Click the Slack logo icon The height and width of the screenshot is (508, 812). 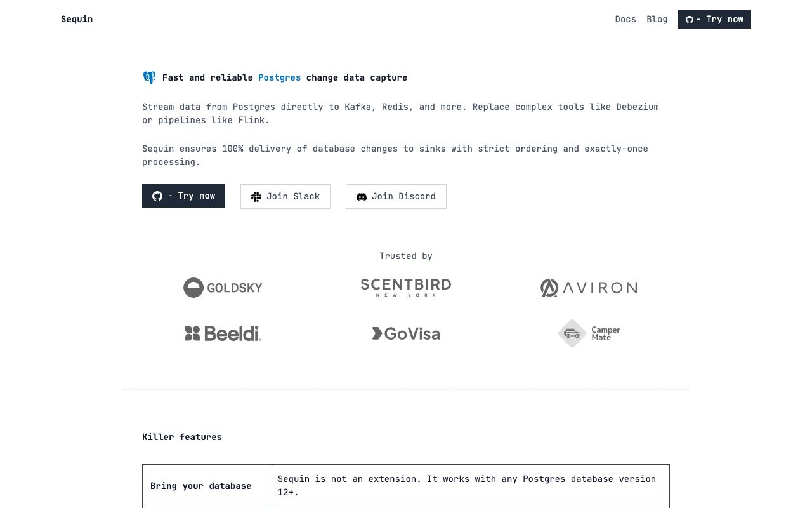[256, 197]
